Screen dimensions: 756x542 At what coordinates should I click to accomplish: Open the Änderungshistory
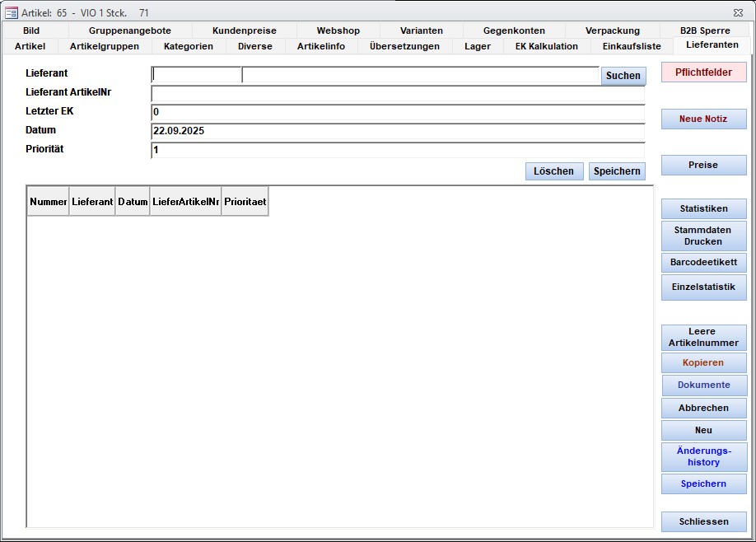[x=703, y=456]
